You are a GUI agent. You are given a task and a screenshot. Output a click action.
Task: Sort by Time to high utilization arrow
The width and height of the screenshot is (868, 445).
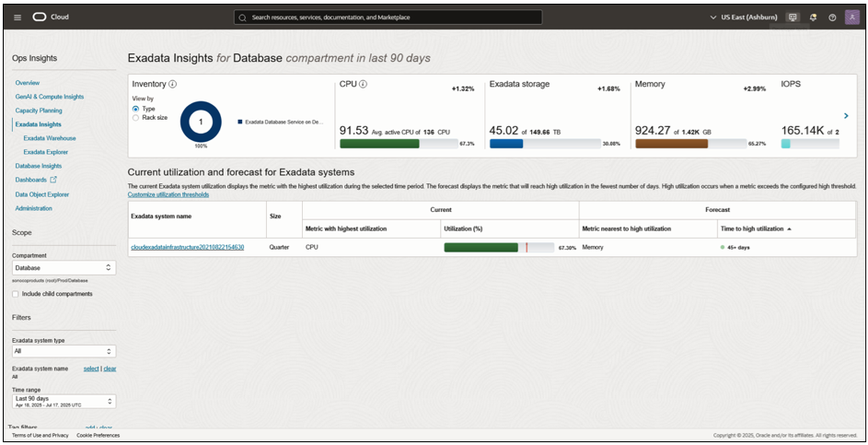789,228
